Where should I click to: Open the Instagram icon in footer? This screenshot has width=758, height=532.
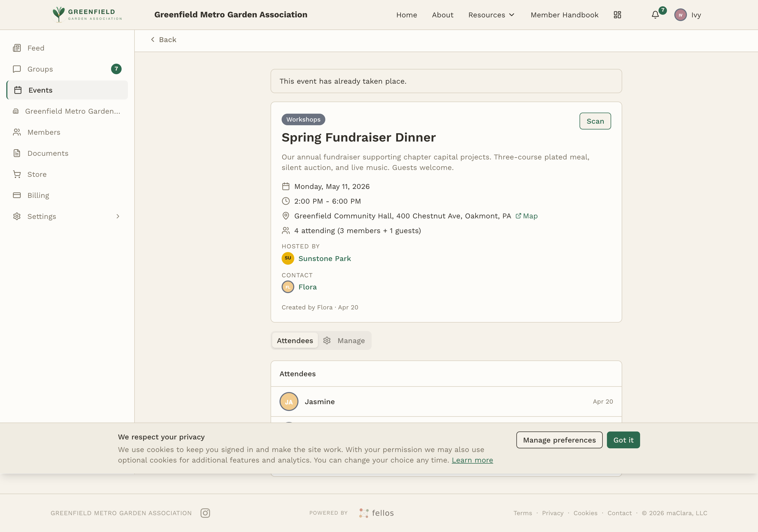point(205,513)
